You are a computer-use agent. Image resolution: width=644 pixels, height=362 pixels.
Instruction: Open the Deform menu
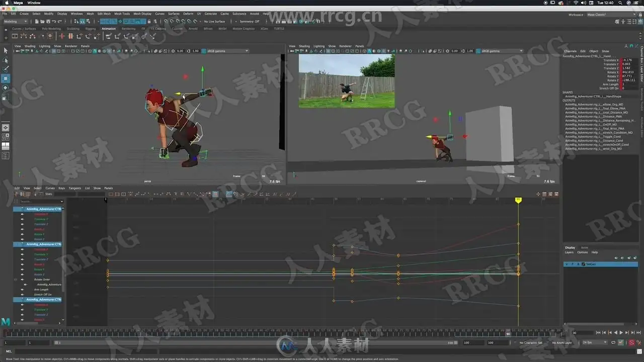(188, 14)
